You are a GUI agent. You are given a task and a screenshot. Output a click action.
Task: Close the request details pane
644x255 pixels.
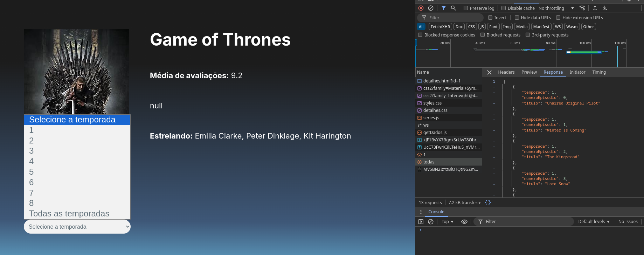click(x=490, y=72)
